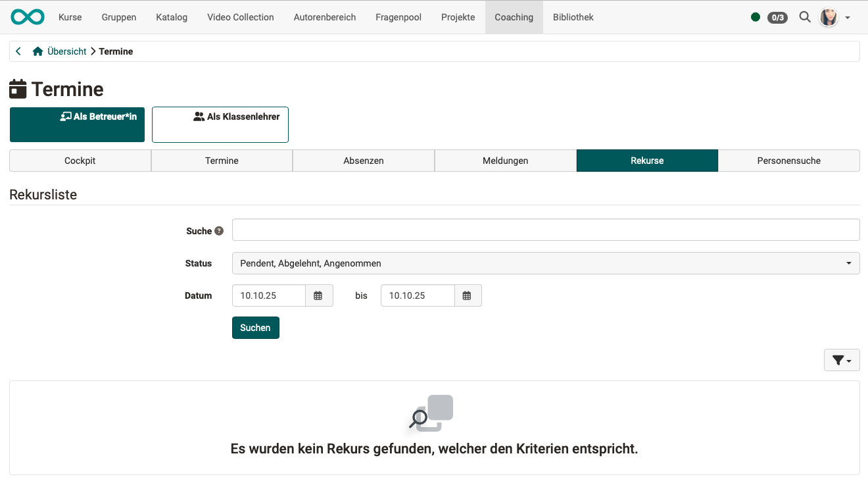Expand the user avatar menu
This screenshot has height=485, width=868.
[828, 17]
